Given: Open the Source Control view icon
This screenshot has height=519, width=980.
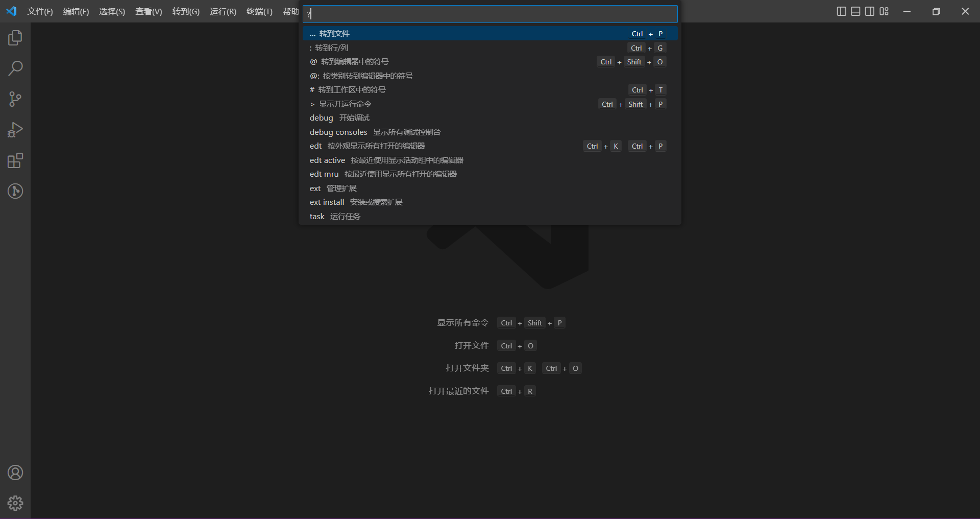Looking at the screenshot, I should 15,99.
